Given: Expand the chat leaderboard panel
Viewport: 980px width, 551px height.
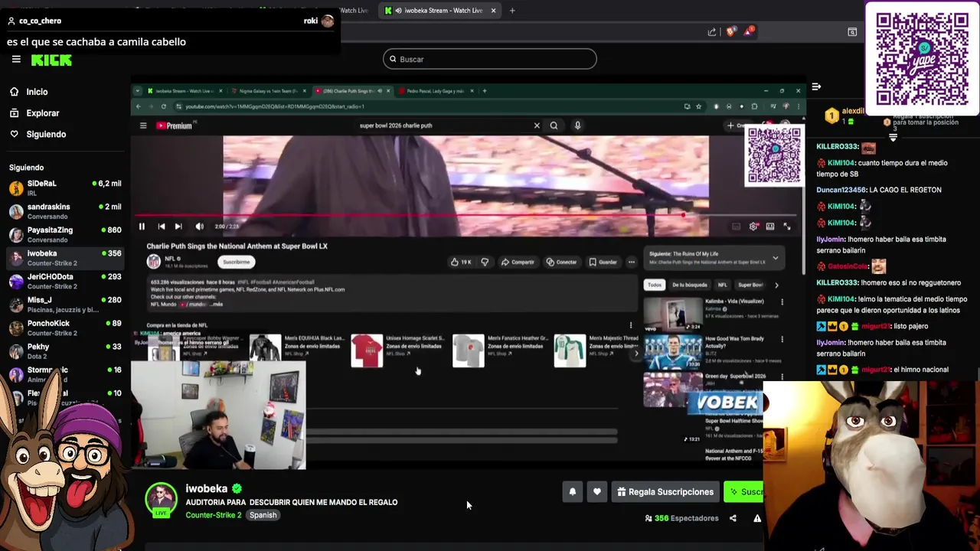Looking at the screenshot, I should [x=893, y=138].
